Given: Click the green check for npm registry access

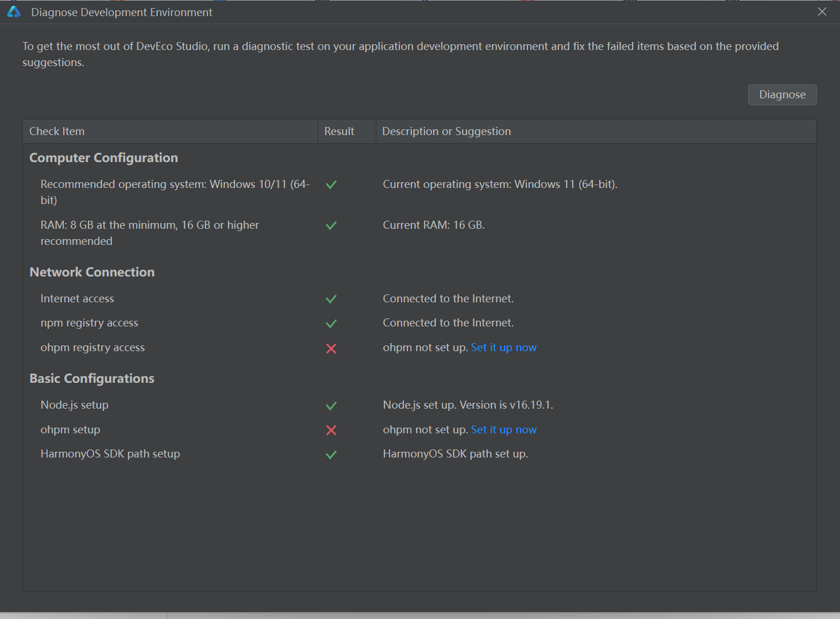Looking at the screenshot, I should (331, 324).
